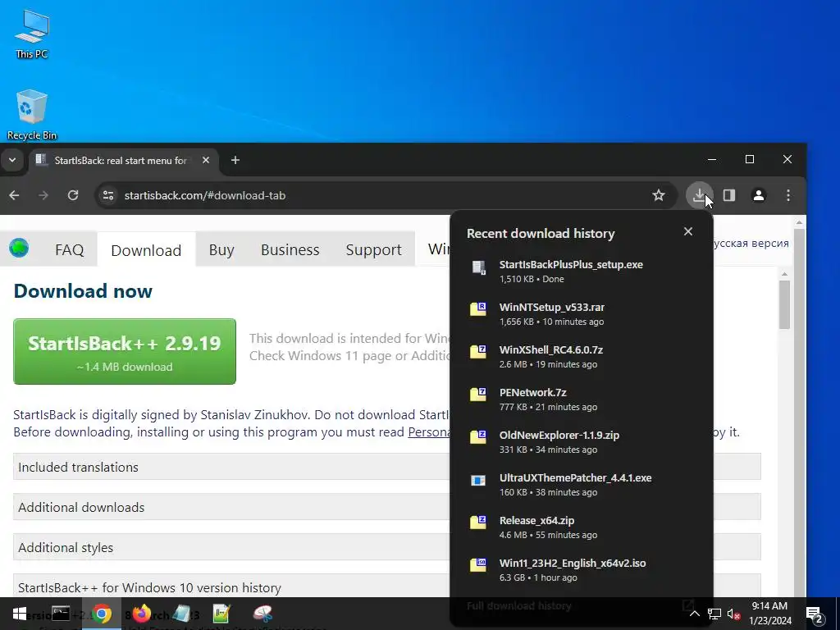Open UltraUXThemePatcher_4.4.1.exe file name
This screenshot has height=630, width=840.
(x=575, y=478)
